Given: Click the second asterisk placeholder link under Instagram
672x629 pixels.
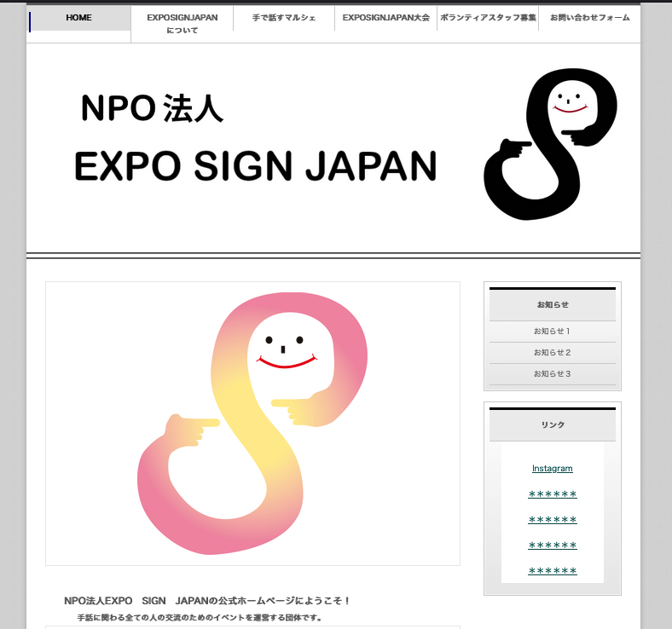Looking at the screenshot, I should 552,520.
